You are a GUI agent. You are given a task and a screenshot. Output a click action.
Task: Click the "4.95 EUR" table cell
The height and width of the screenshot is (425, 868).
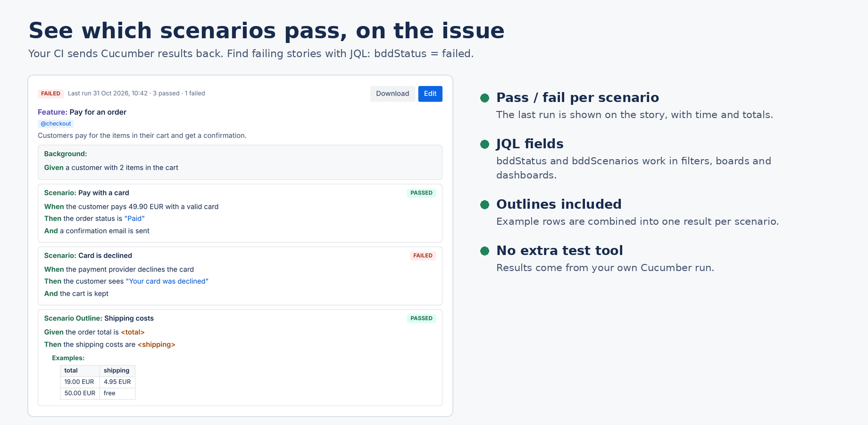(117, 382)
